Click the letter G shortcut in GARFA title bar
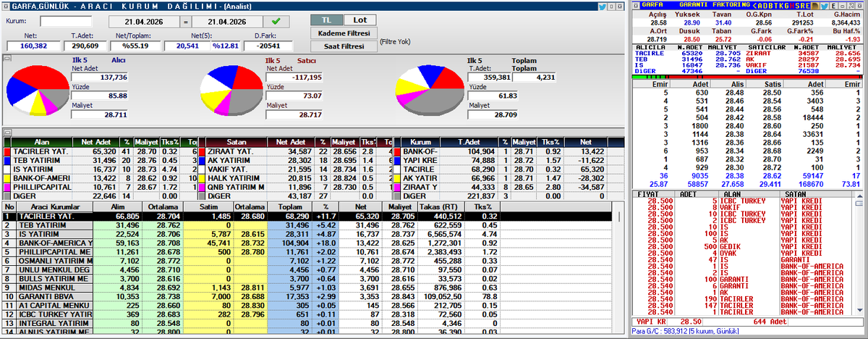 click(786, 6)
